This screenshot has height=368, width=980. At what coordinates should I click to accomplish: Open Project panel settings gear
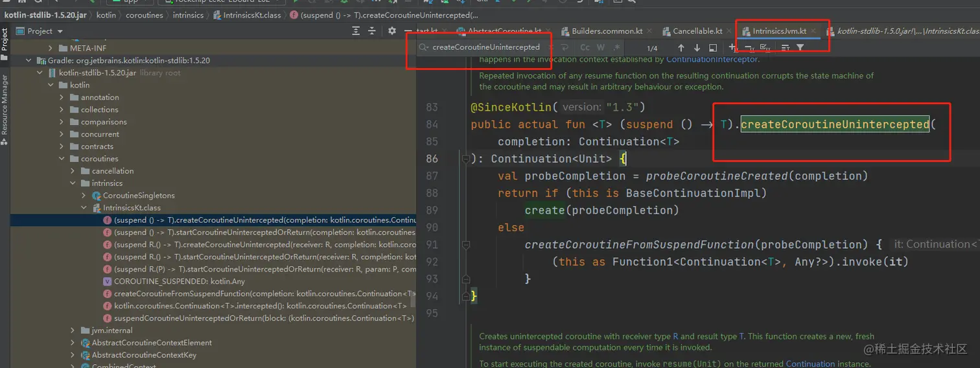392,31
